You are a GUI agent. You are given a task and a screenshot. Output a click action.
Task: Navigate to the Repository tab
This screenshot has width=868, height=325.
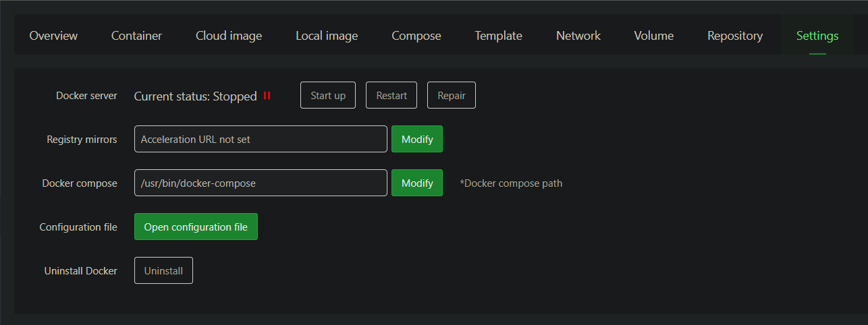pyautogui.click(x=735, y=36)
